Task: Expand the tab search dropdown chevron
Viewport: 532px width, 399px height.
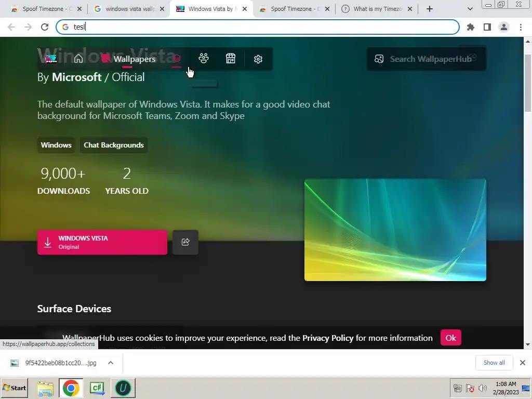Action: (470, 9)
